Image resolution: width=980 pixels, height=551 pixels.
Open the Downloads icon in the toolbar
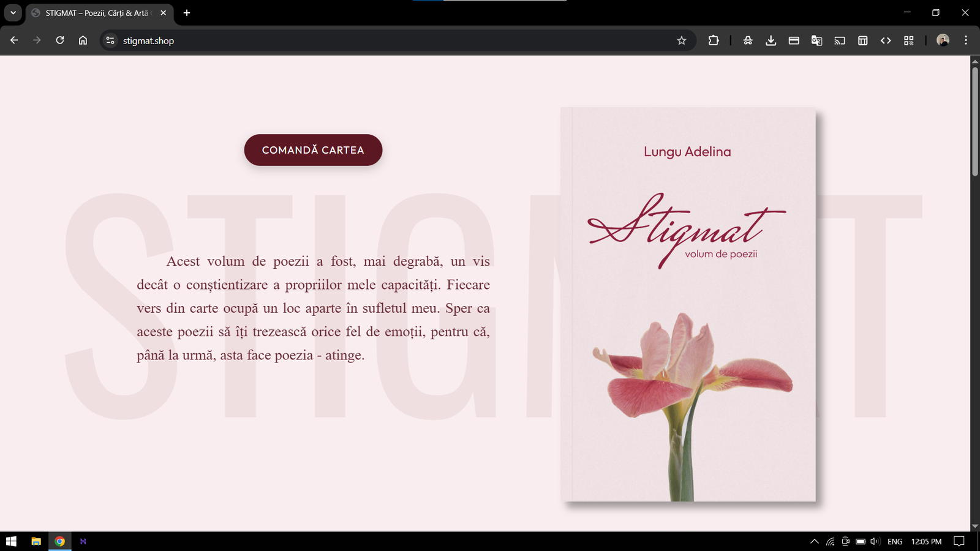(771, 40)
